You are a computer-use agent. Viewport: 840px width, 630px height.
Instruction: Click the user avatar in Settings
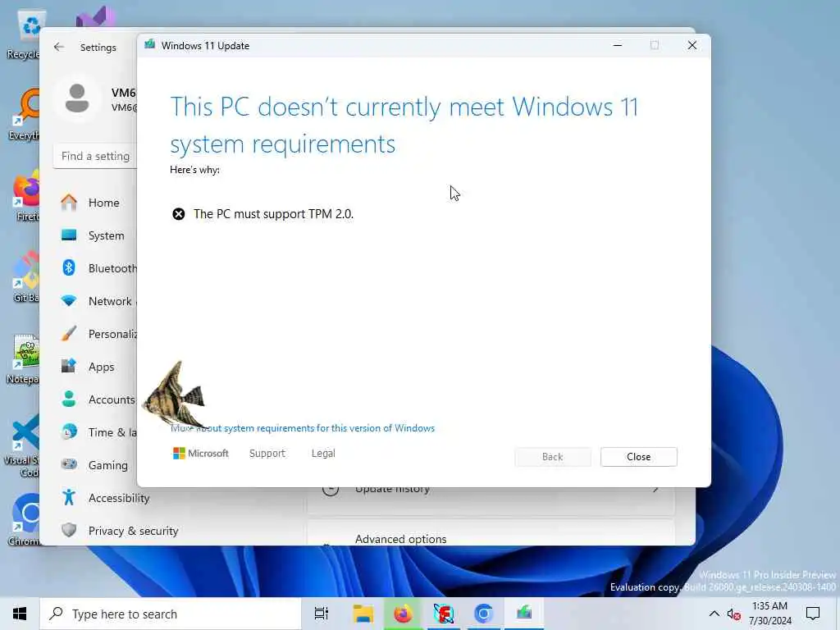click(x=77, y=98)
